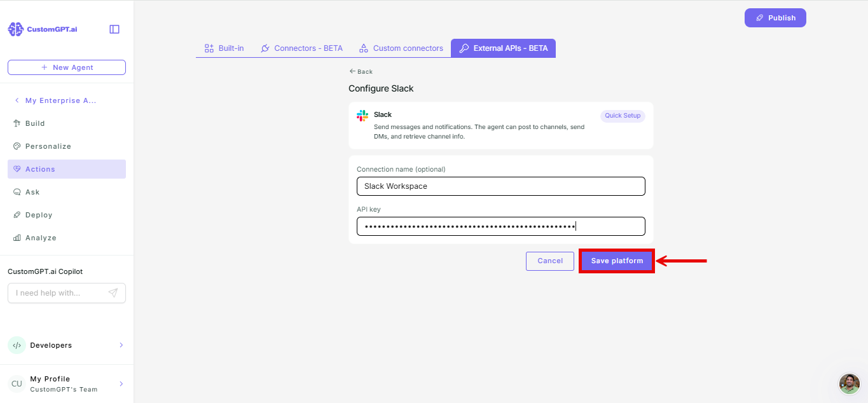Screen dimensions: 868x403
Task: Click the CustomGPT's Team text
Action: pos(64,389)
